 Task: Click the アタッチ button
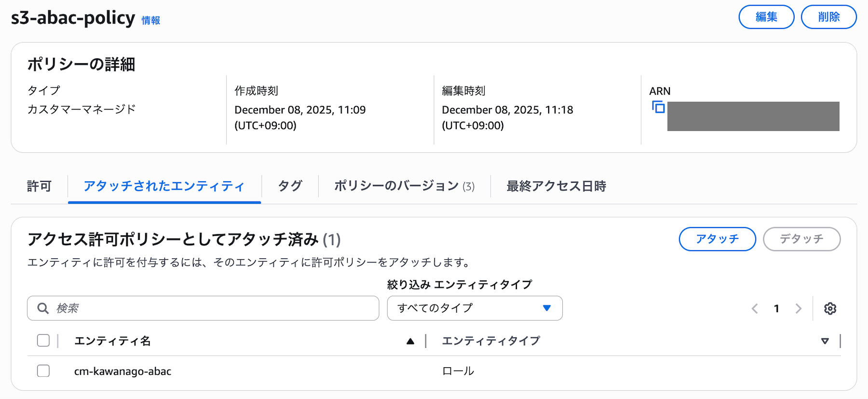click(717, 239)
